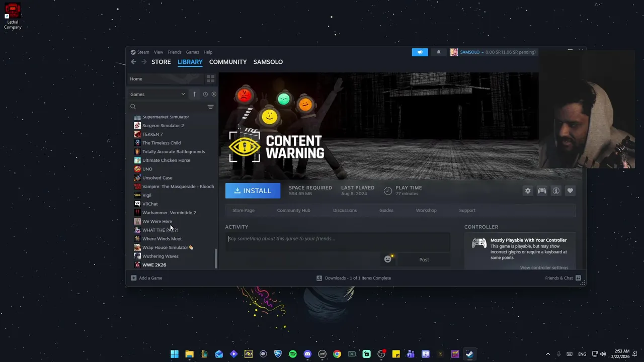Add a Game at bottom left
The height and width of the screenshot is (362, 644).
coord(146,278)
